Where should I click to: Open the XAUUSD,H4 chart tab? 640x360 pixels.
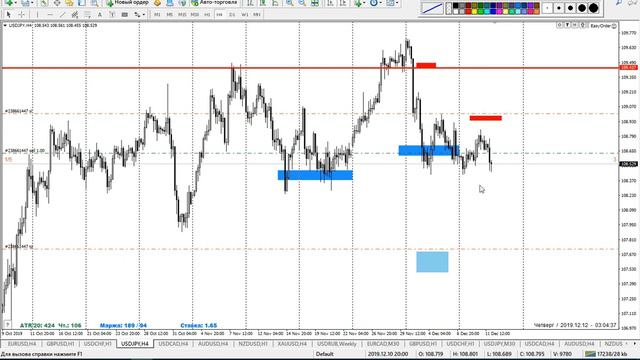(292, 344)
